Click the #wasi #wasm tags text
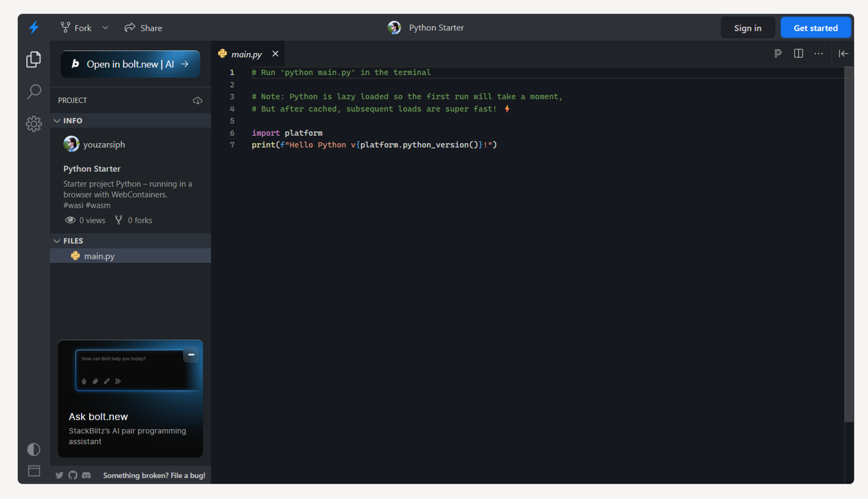Viewport: 868px width, 499px height. pyautogui.click(x=87, y=206)
